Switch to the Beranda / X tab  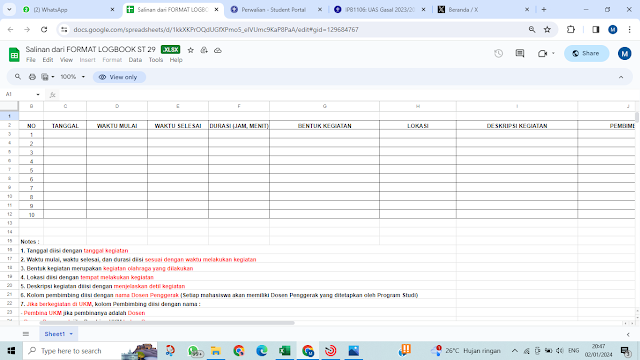tap(482, 9)
